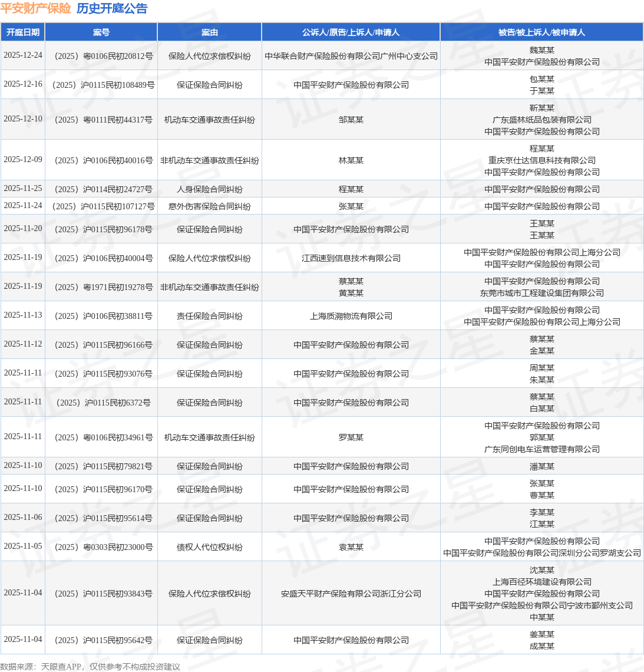Click the 公诉人/原告/上诉人/申请人 column header
The height and width of the screenshot is (672, 644).
pos(351,32)
